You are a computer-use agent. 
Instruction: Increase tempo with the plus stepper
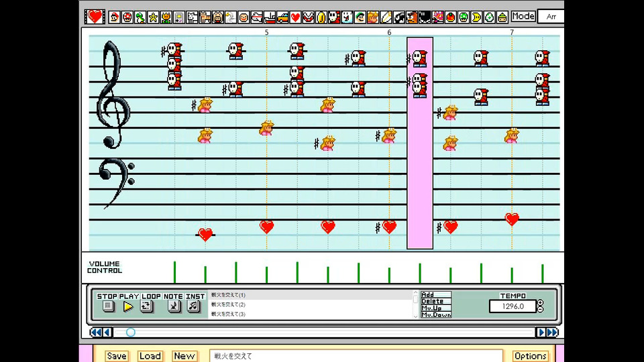coord(541,303)
